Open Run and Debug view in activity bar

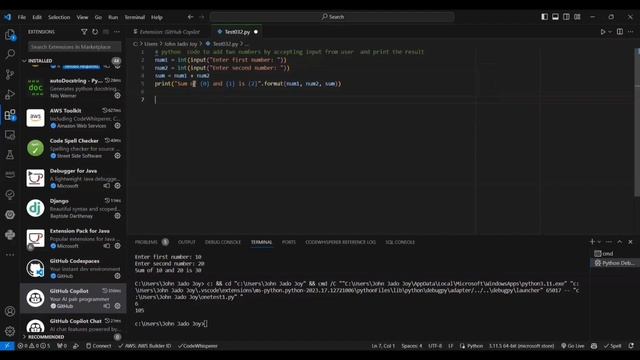(x=10, y=94)
